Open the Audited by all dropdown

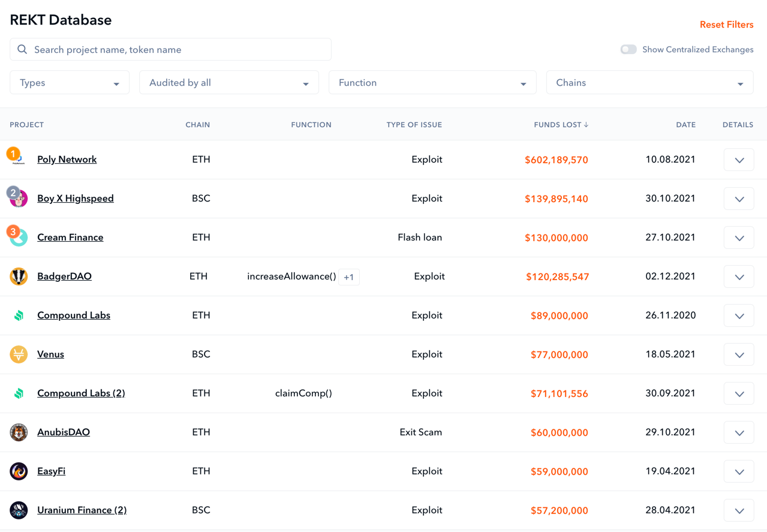[x=229, y=83]
